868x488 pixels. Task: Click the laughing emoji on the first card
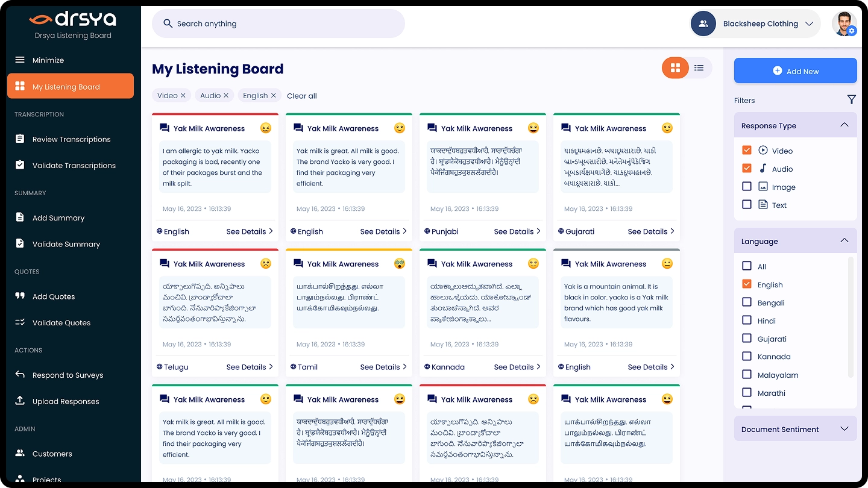[265, 128]
